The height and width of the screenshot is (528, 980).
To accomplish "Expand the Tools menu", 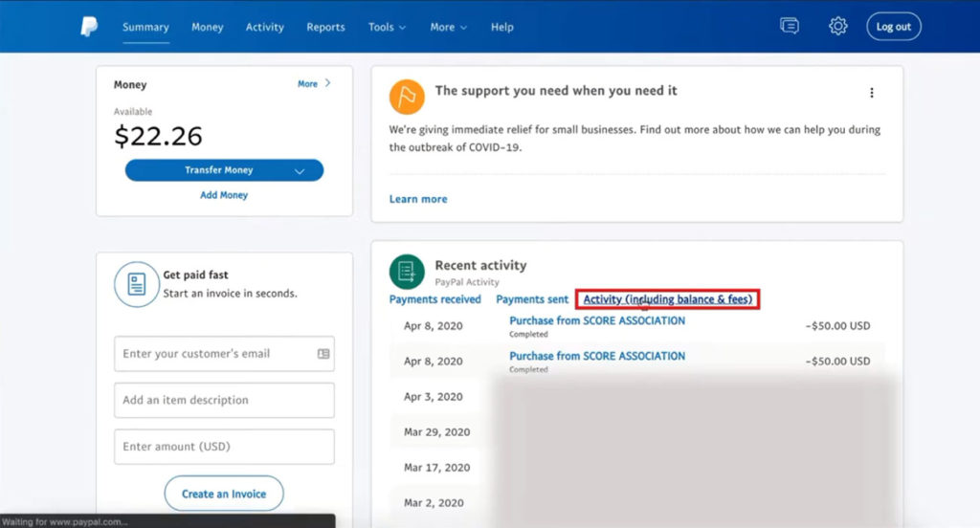I will [x=387, y=27].
